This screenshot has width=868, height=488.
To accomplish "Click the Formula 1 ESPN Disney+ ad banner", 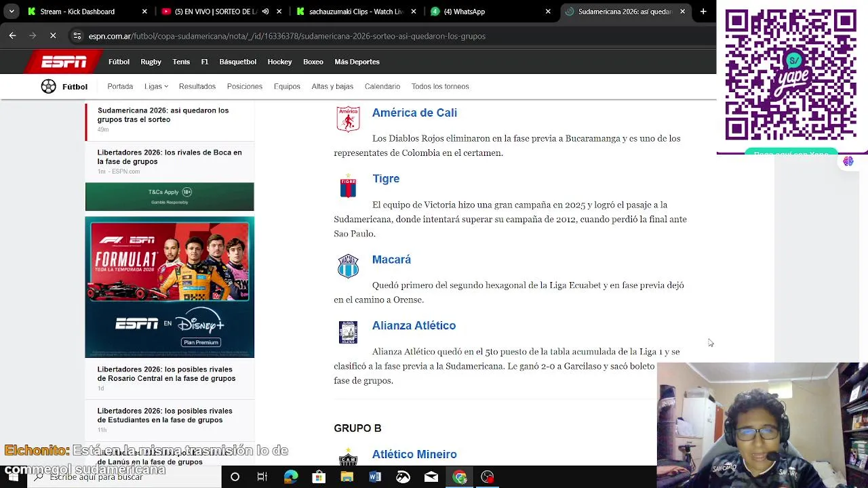I will (170, 287).
